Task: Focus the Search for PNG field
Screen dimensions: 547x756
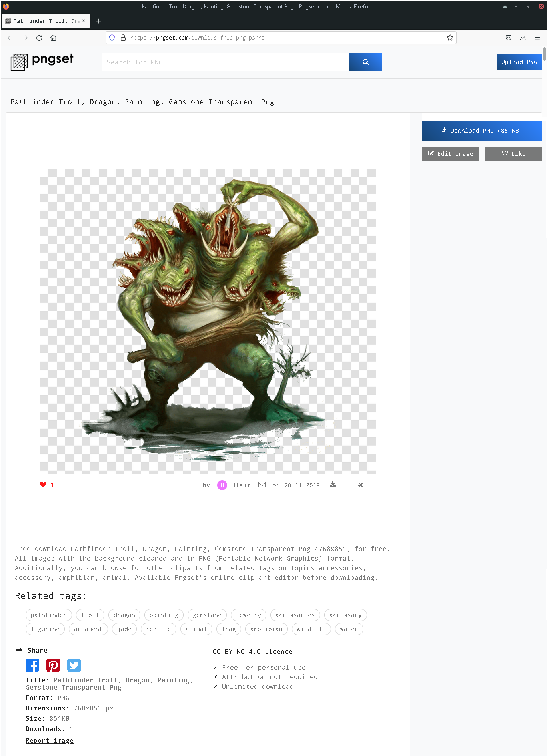Action: pyautogui.click(x=225, y=62)
